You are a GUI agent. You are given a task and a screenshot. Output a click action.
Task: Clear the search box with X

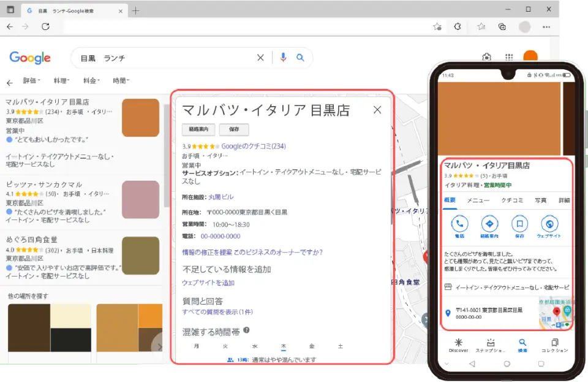click(x=260, y=58)
